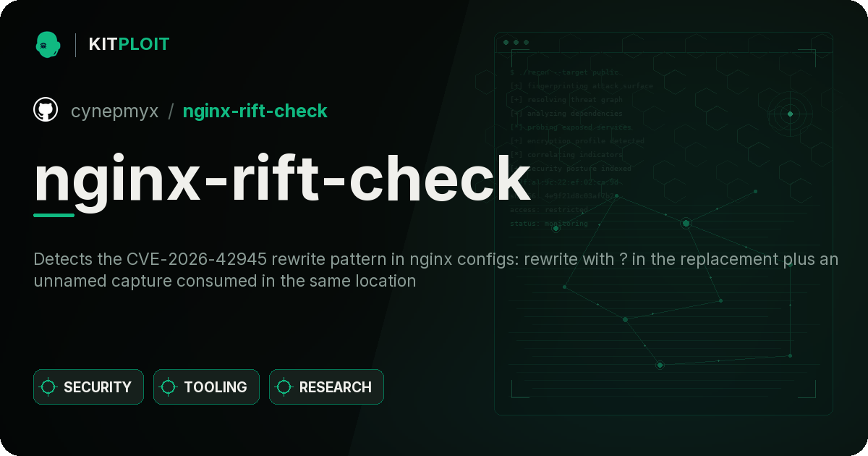This screenshot has width=868, height=456.
Task: Click the terminal line 'analyzing dependencies'
Action: [566, 114]
